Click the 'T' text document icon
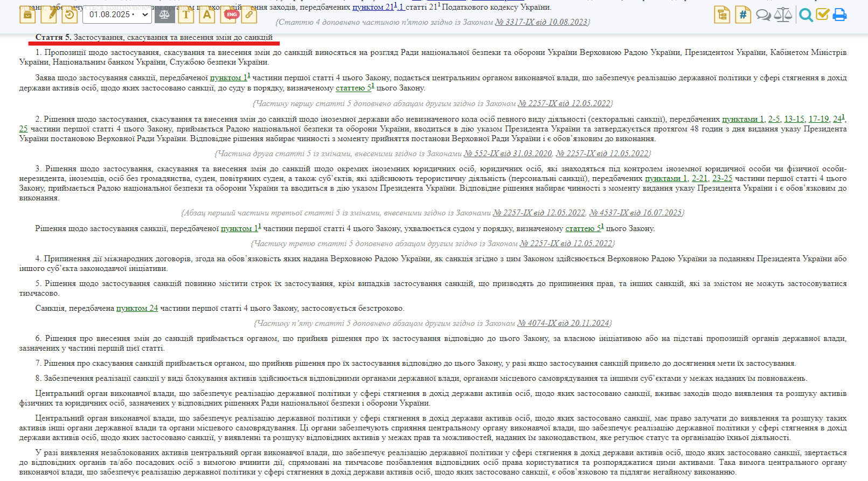Screen dimensions: 868x481 [x=186, y=15]
